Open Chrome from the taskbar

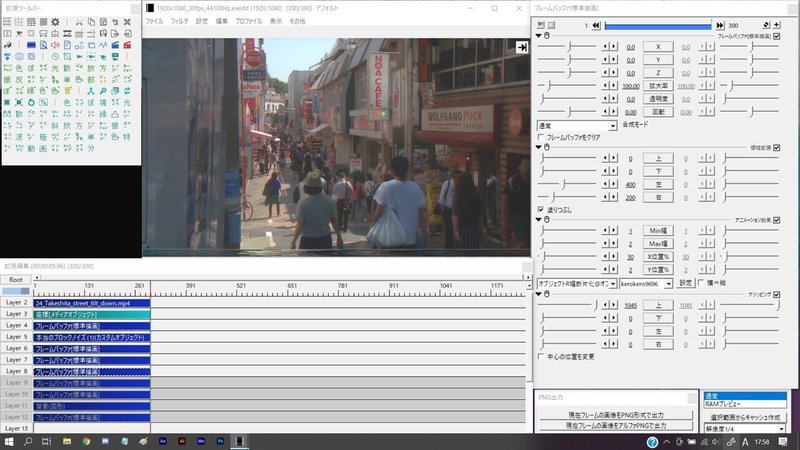coord(86,441)
